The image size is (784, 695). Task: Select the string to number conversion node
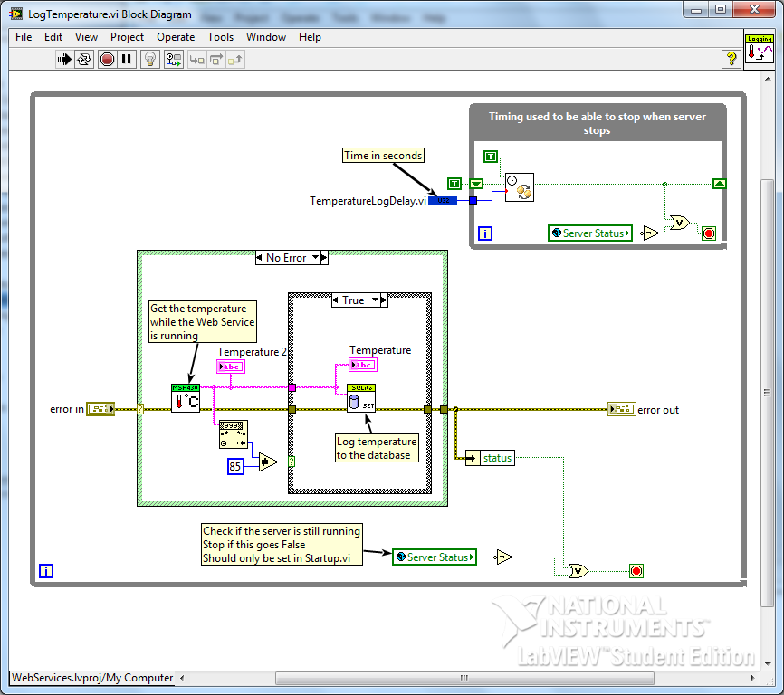pyautogui.click(x=234, y=434)
